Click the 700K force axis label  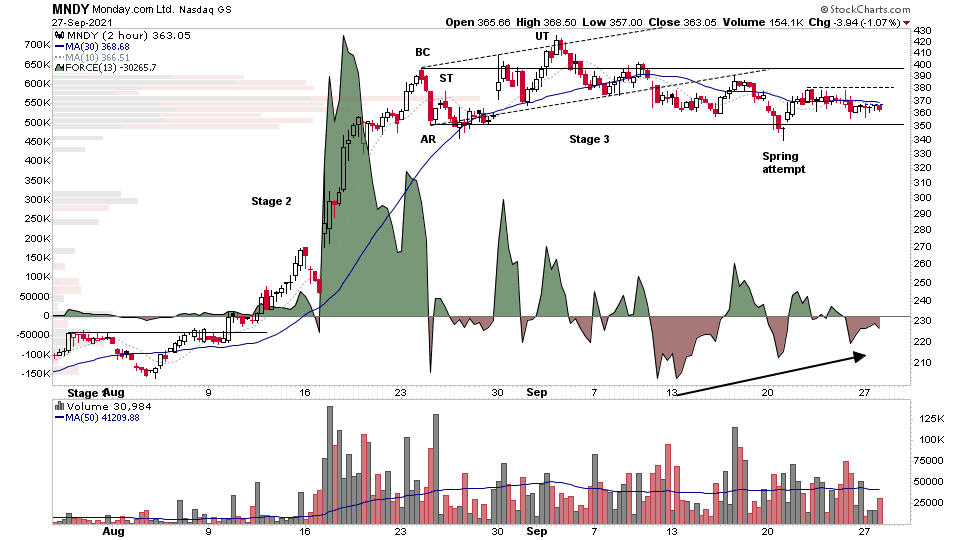tap(38, 45)
